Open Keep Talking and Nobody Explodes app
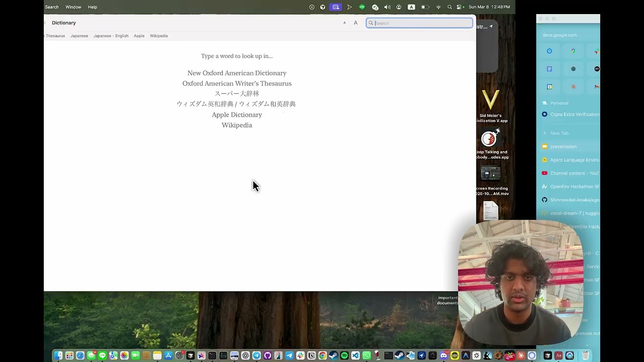 point(491,143)
